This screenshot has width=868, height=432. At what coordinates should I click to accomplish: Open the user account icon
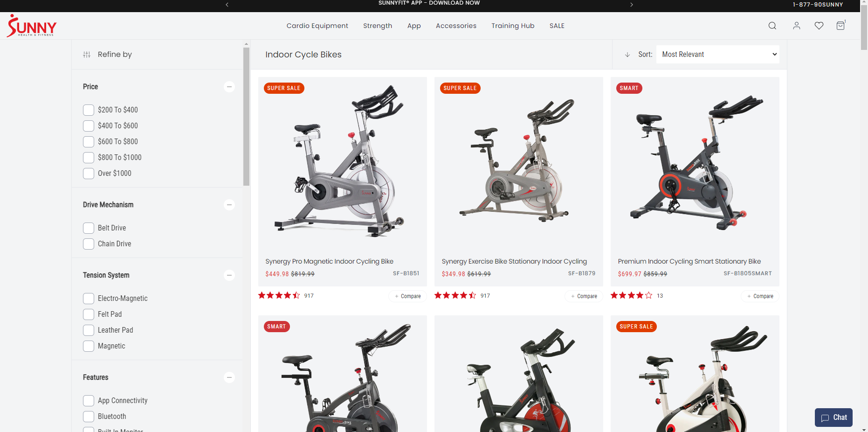797,26
